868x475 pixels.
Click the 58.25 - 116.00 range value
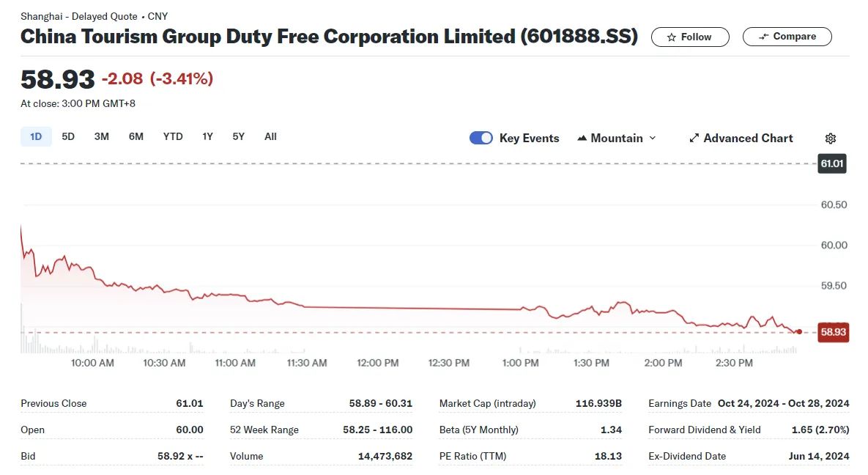point(377,430)
